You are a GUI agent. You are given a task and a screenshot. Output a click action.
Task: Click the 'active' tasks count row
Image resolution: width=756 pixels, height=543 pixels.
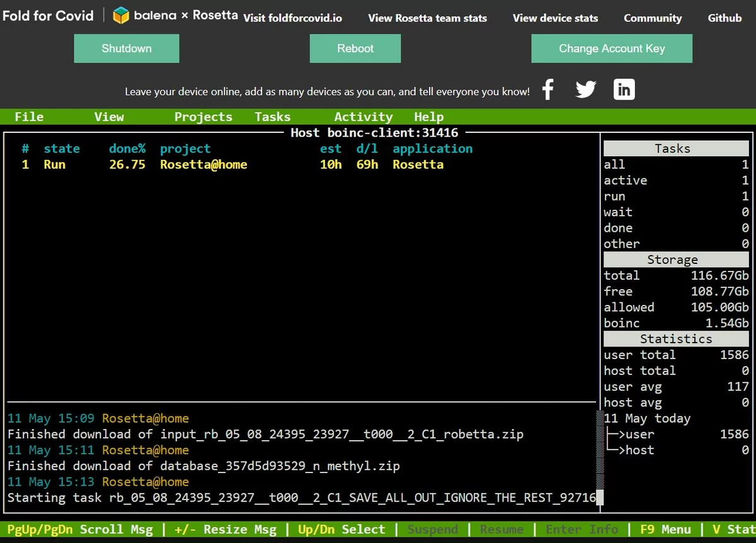[676, 180]
